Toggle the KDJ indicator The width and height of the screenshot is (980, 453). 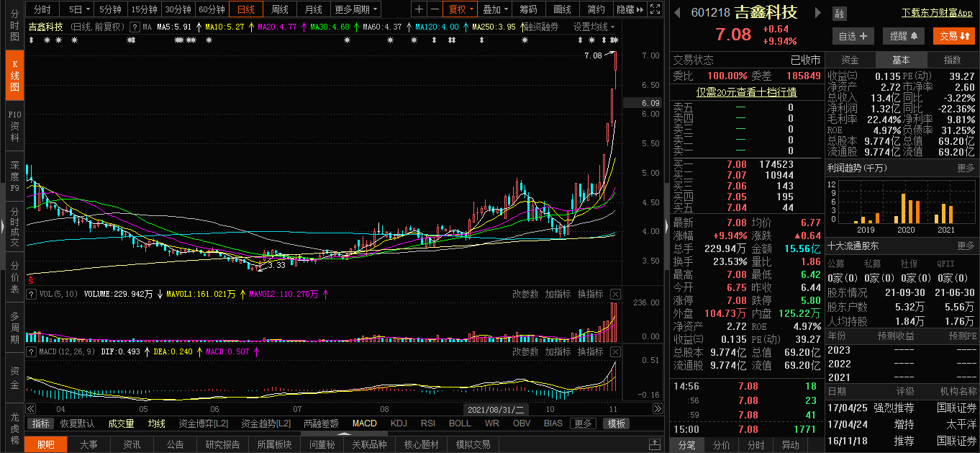(399, 423)
